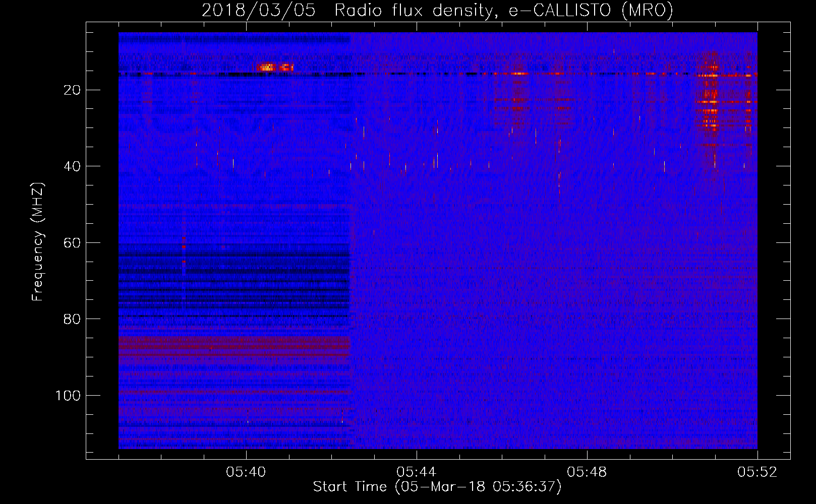Click the 80 MHz frequency tick label
816x504 pixels.
(x=73, y=319)
